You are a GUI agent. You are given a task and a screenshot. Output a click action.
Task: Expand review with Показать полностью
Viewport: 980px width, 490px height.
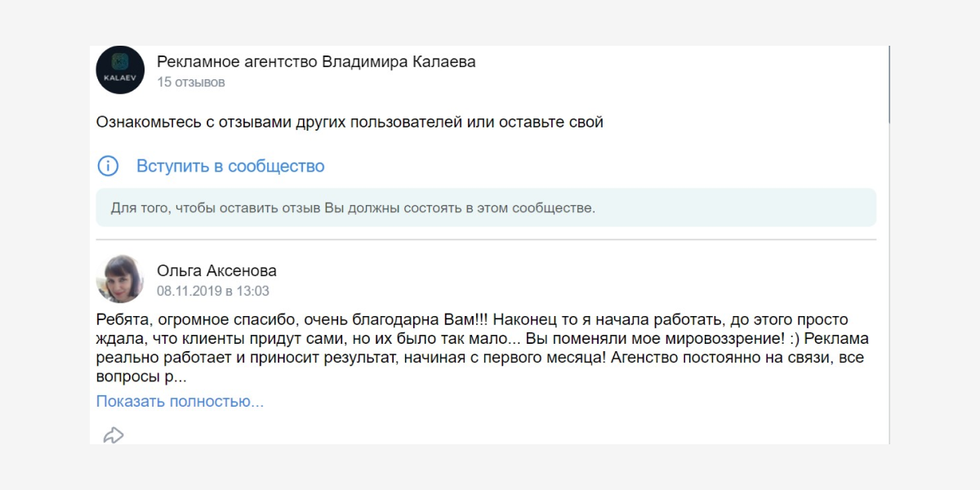point(180,402)
